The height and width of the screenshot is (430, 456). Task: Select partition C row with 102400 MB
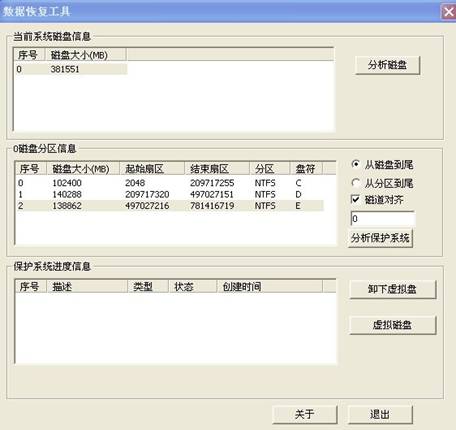169,183
